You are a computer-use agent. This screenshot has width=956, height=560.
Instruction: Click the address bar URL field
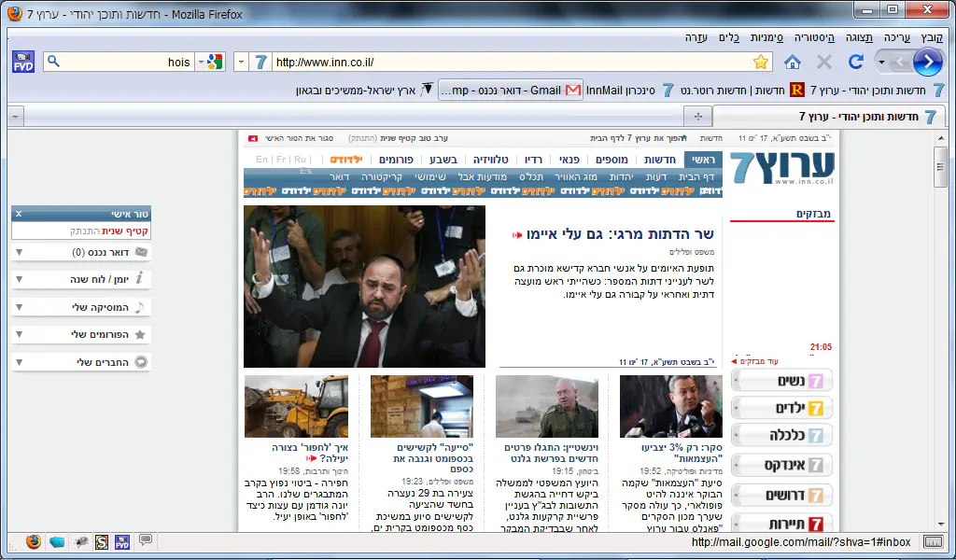(x=504, y=63)
